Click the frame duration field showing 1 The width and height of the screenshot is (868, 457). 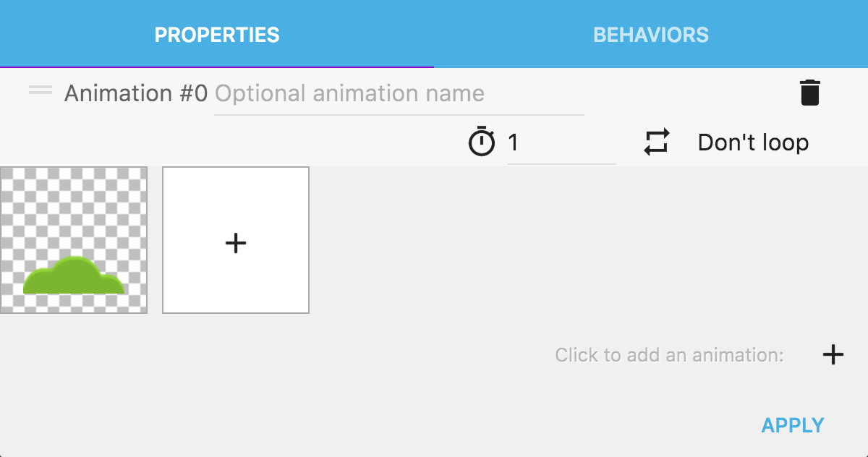coord(561,143)
